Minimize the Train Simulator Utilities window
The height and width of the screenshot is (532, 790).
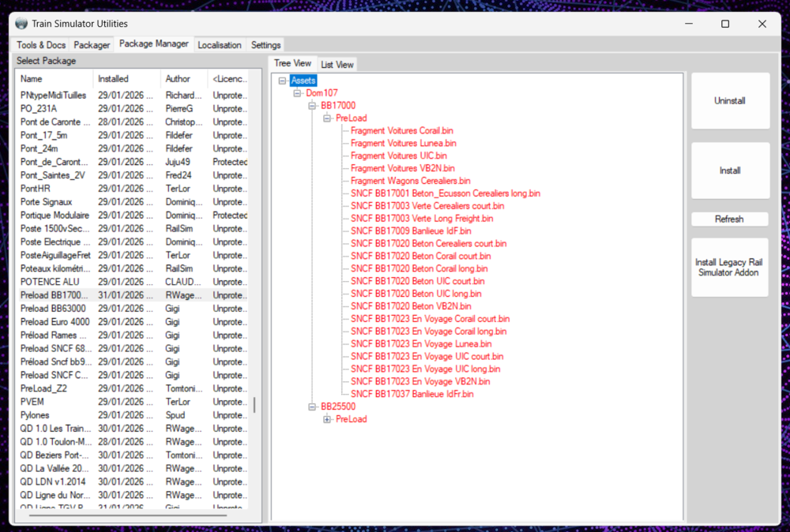pyautogui.click(x=689, y=24)
